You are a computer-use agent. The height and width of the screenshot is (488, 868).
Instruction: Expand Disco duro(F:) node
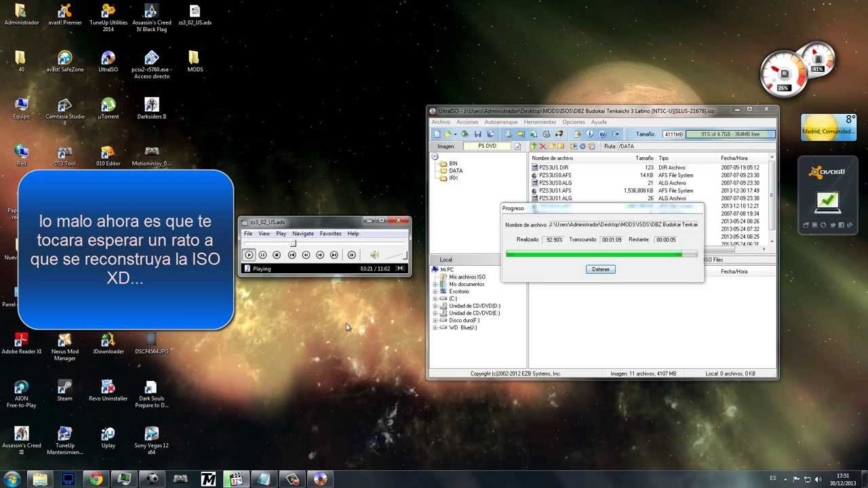coord(435,321)
